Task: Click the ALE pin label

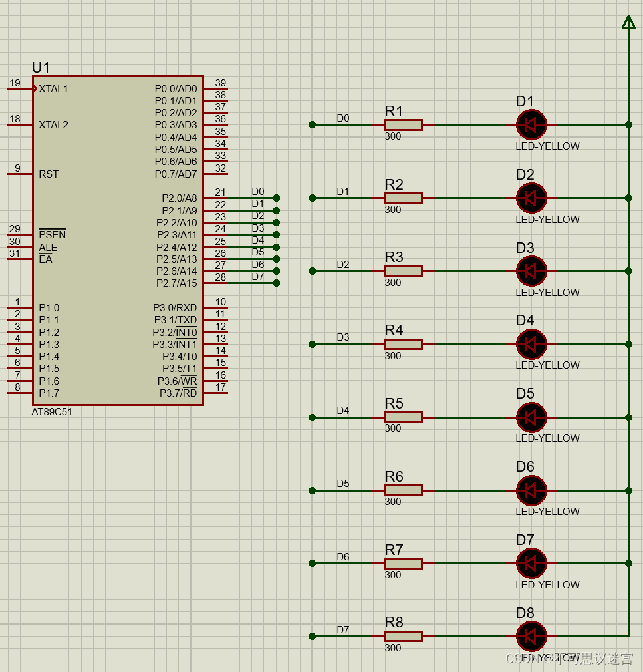Action: click(x=48, y=248)
